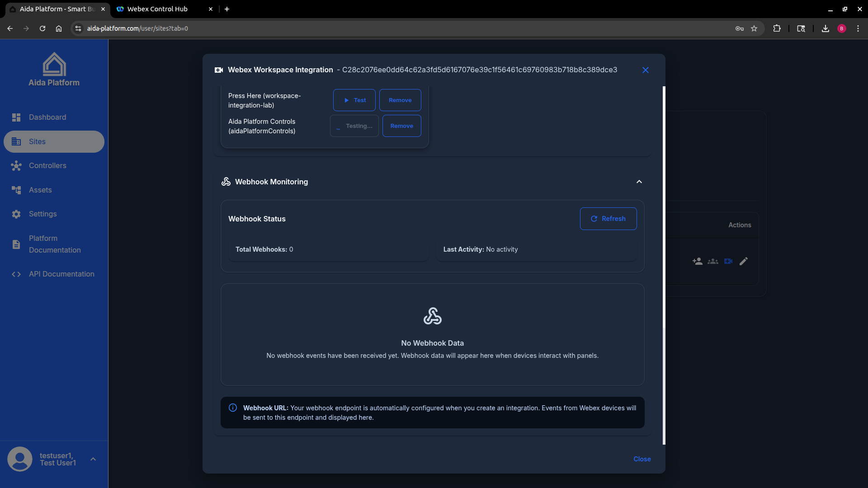Remove the Aida Platform Controls integration

click(401, 126)
